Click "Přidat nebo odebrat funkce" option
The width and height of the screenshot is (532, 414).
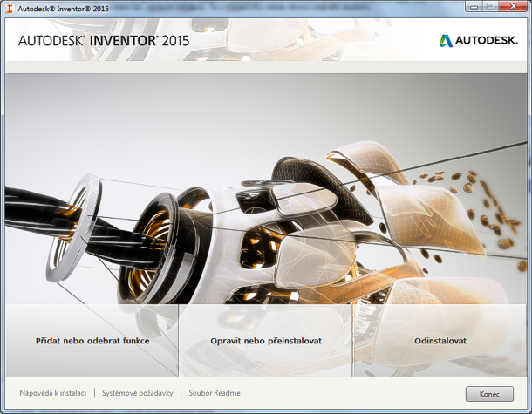(92, 341)
